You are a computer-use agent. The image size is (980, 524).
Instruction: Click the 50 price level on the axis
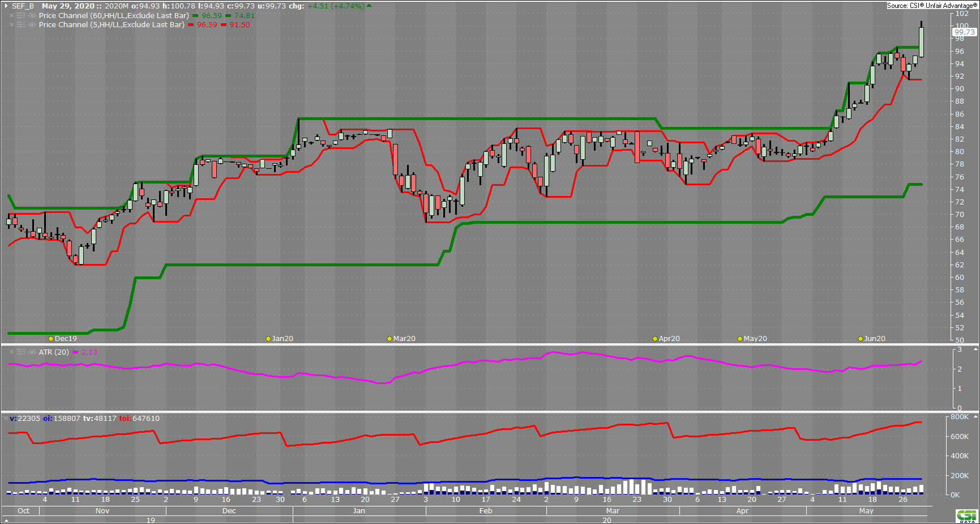[960, 340]
